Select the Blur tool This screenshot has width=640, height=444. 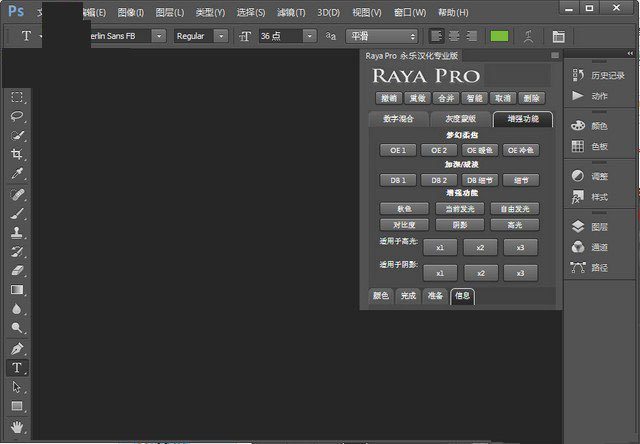coord(17,309)
